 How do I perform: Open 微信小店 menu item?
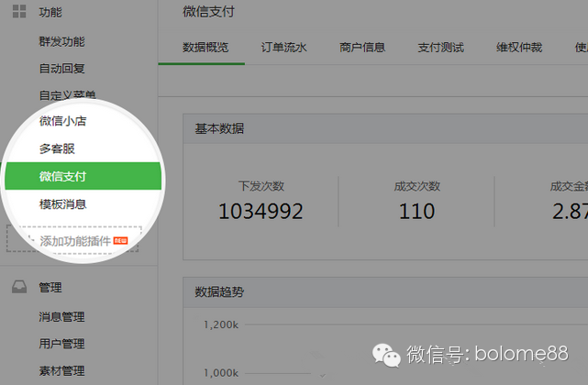click(62, 121)
